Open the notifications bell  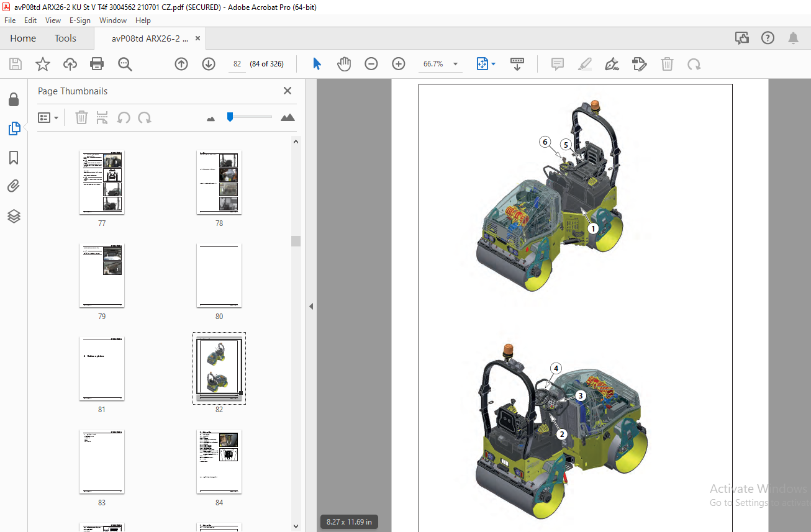click(x=793, y=38)
